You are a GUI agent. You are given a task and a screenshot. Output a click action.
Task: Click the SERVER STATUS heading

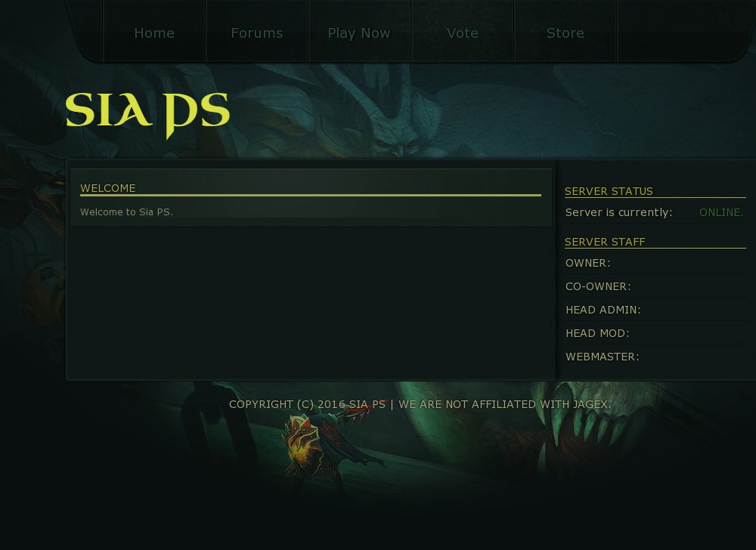click(x=609, y=191)
